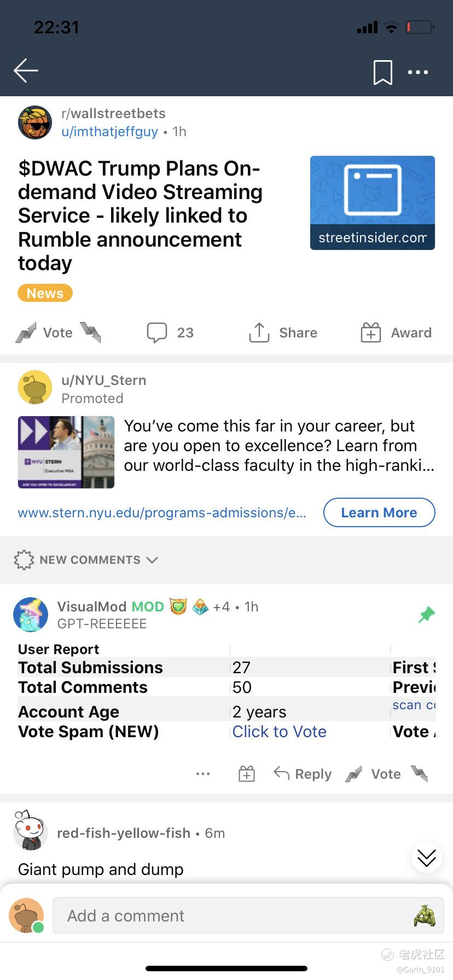Tap the back arrow icon

click(26, 71)
